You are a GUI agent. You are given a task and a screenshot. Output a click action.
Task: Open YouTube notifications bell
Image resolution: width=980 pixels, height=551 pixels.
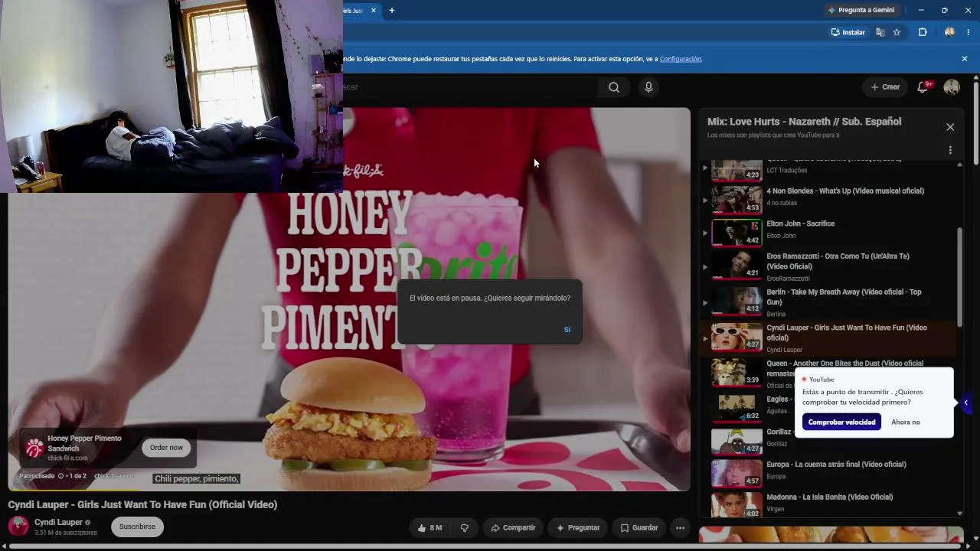tap(923, 87)
